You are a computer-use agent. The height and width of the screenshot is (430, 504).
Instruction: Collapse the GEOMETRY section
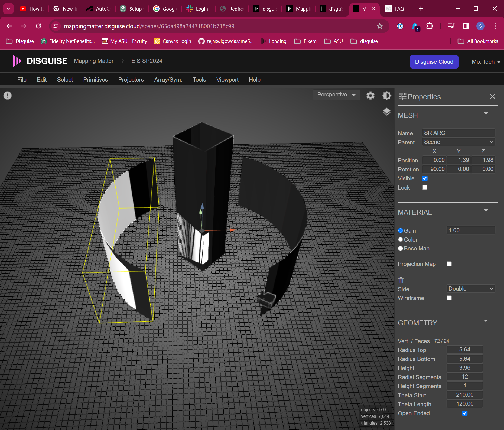(486, 321)
